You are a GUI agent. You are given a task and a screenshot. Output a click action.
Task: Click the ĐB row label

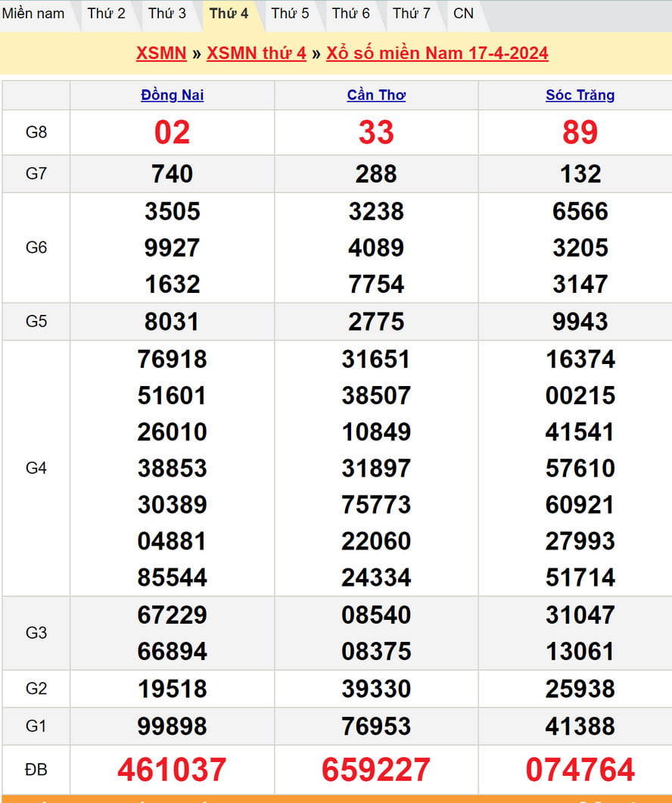coord(36,770)
